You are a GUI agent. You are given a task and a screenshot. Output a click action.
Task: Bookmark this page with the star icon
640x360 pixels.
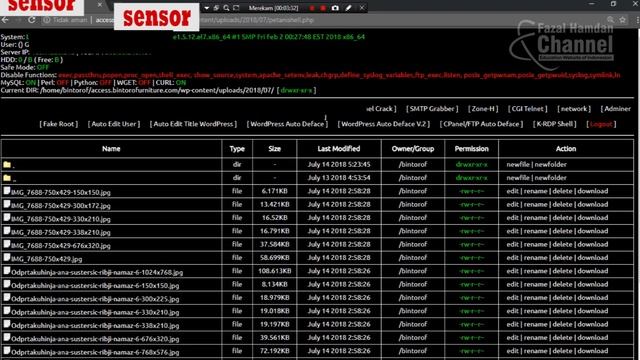(x=622, y=20)
